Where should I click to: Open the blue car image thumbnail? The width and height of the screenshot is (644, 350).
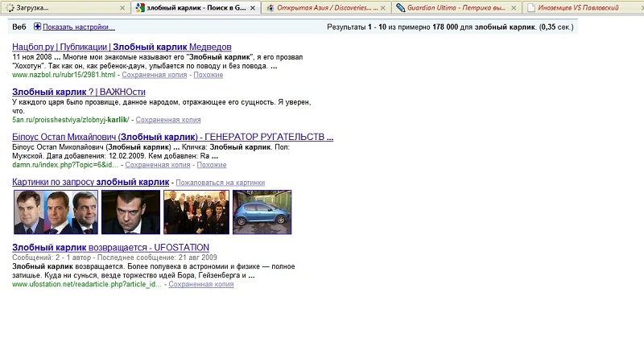click(x=262, y=212)
